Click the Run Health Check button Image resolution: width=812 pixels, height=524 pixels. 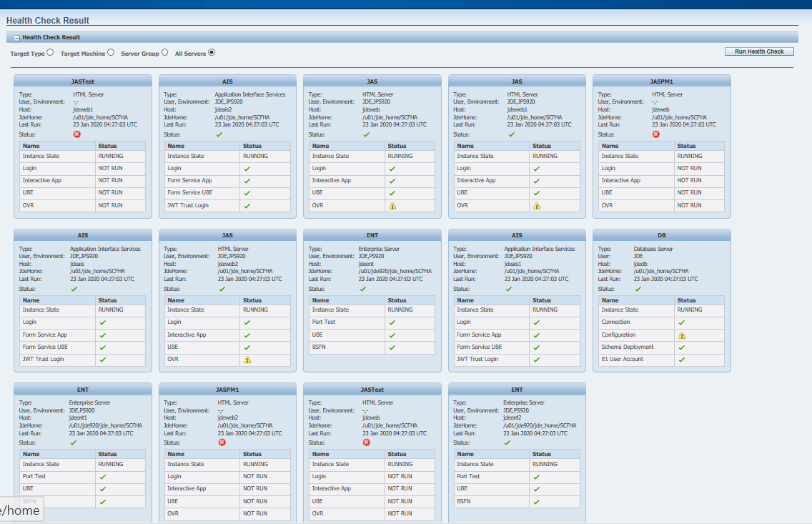pos(759,51)
